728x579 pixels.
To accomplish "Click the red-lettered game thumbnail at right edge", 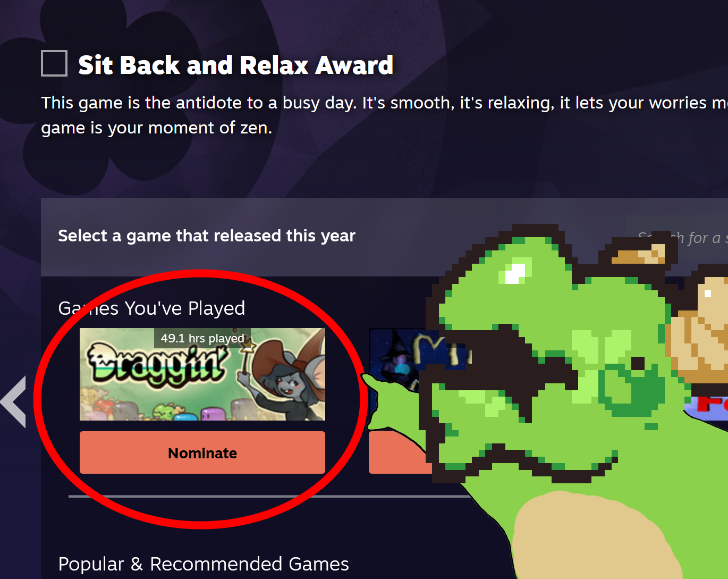I will 708,407.
